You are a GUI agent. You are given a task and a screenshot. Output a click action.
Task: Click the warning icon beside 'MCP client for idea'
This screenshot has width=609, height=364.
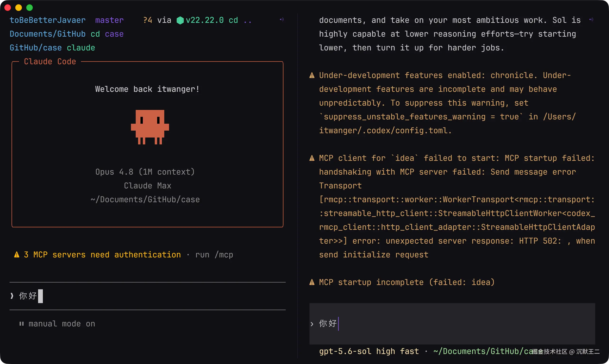[312, 158]
